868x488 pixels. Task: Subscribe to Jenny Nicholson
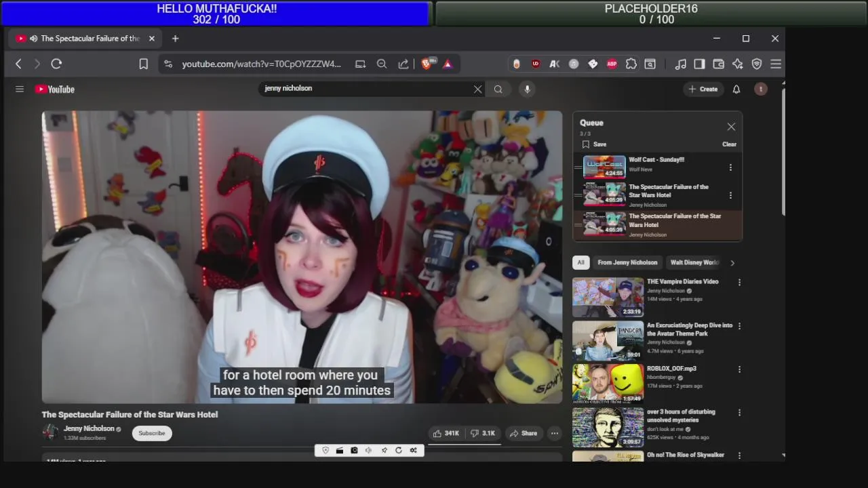tap(152, 433)
